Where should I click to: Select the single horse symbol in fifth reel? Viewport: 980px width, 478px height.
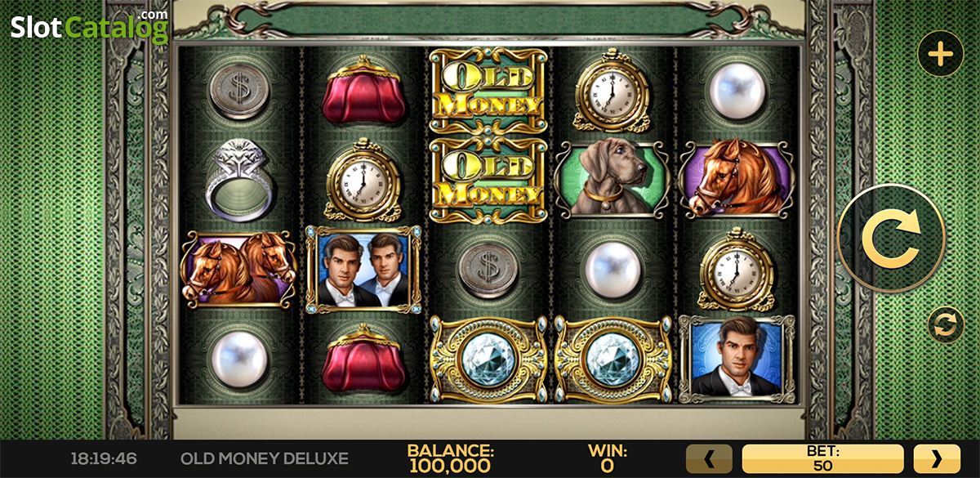736,180
